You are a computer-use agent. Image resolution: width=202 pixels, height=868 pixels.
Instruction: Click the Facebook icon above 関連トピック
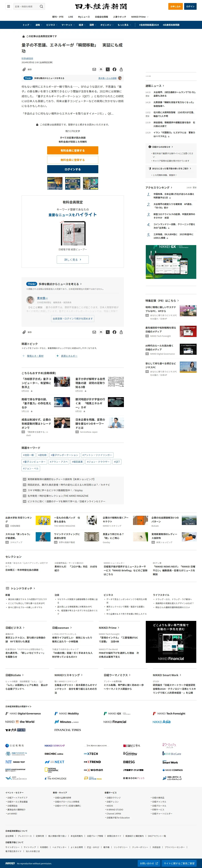(x=114, y=332)
